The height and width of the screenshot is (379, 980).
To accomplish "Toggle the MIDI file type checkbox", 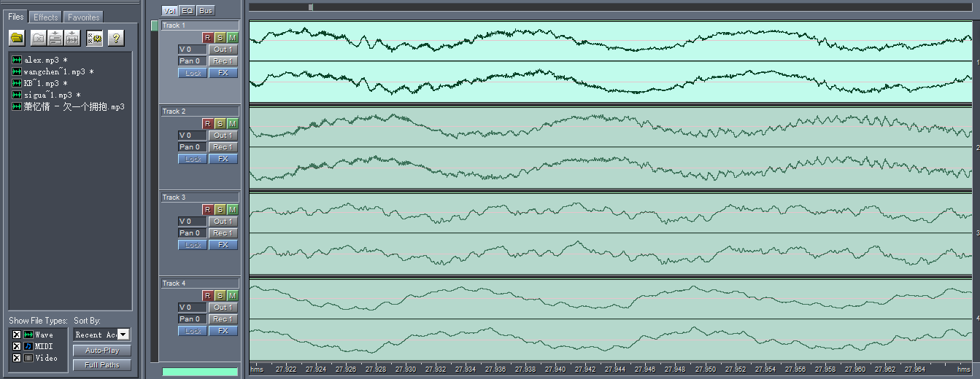I will click(x=16, y=346).
